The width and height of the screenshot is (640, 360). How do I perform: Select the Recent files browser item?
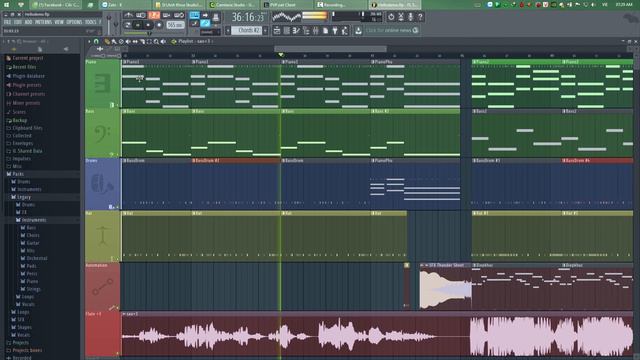click(x=21, y=67)
